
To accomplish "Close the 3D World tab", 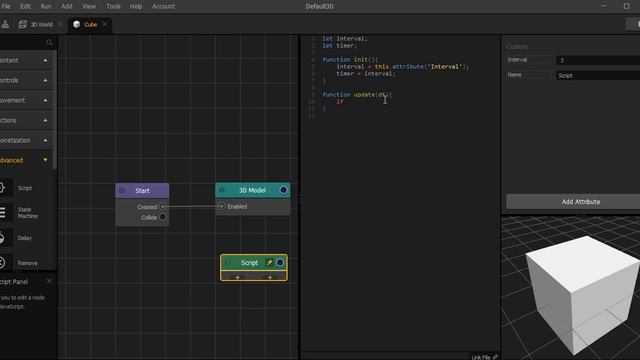I will click(60, 24).
